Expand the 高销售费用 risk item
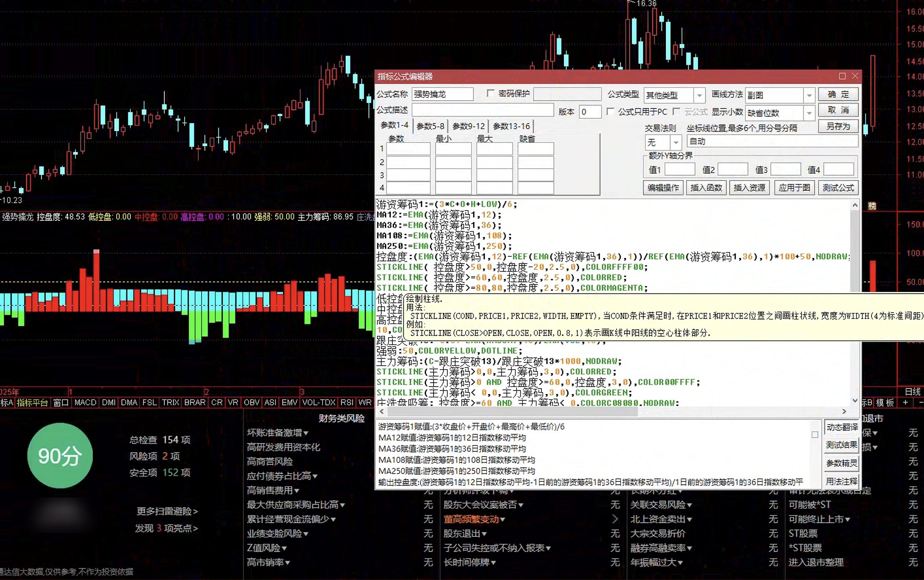 click(x=297, y=491)
